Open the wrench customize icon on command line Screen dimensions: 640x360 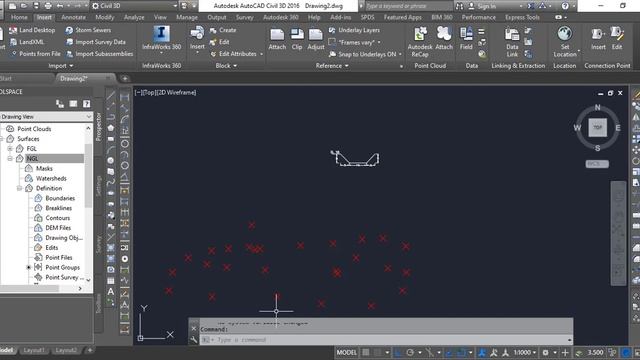pos(194,340)
